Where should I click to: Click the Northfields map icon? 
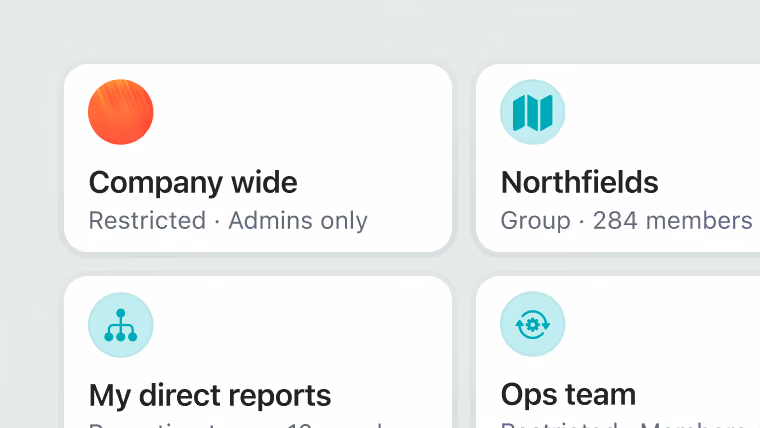533,112
